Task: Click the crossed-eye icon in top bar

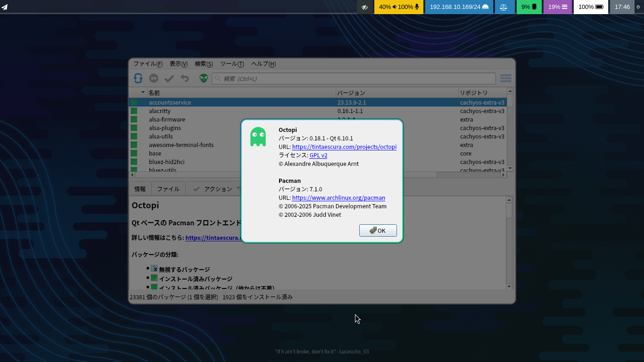Action: (365, 7)
